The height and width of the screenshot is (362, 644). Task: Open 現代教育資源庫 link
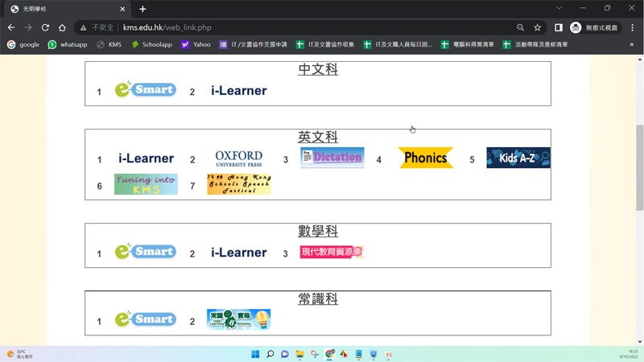(332, 252)
